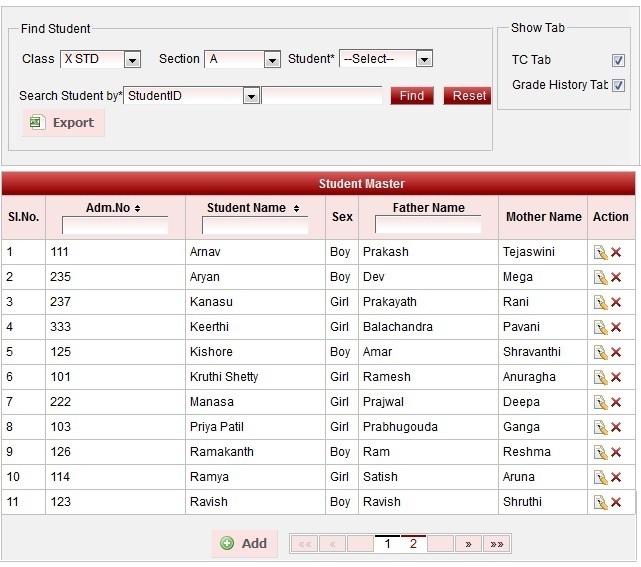Click the Adm.No filter input field
The image size is (641, 567).
114,226
